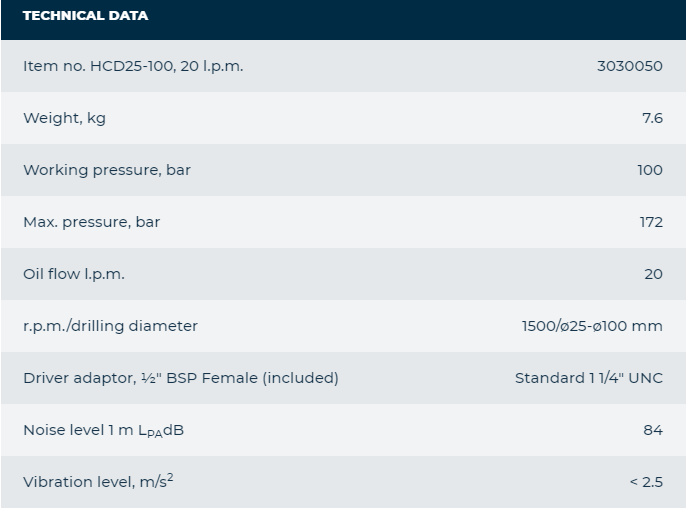The image size is (686, 511).
Task: Click the noise level value 84
Action: click(653, 430)
